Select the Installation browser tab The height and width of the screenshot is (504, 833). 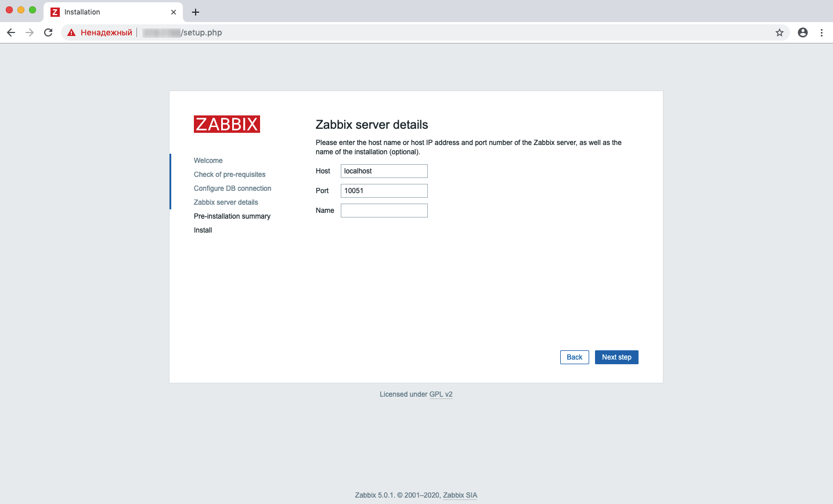click(113, 12)
